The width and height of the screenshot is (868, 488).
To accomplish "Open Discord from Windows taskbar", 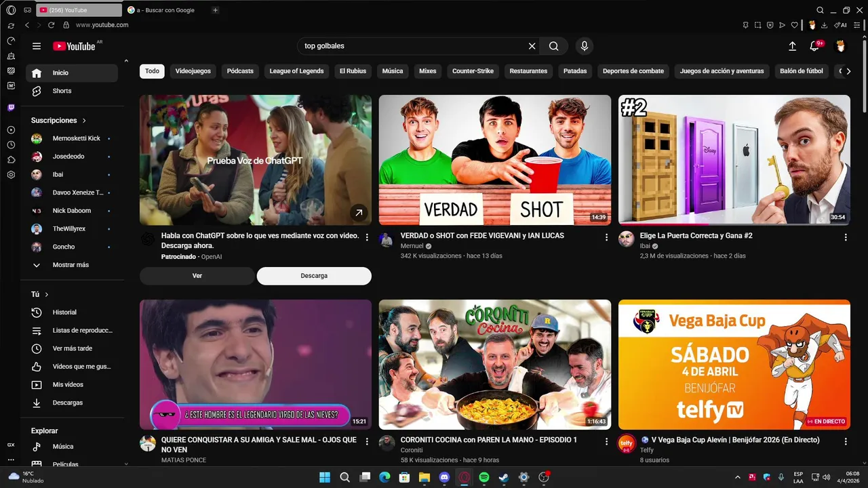I will (x=444, y=477).
